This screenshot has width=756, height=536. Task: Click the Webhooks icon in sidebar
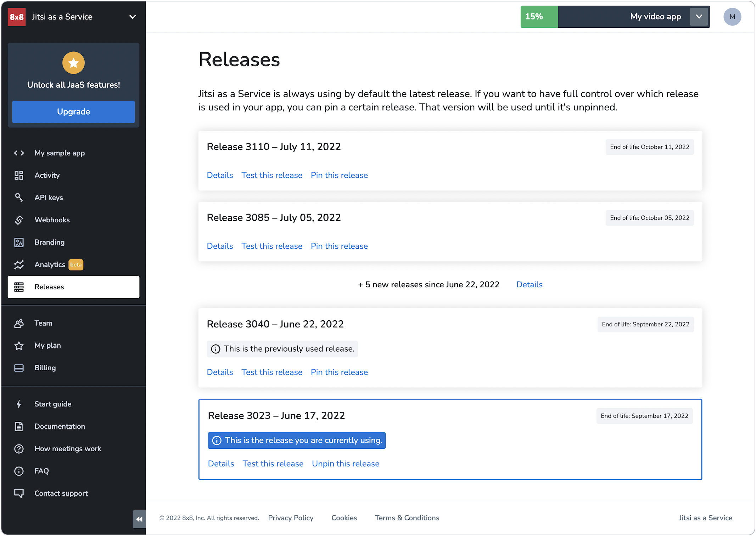[19, 220]
